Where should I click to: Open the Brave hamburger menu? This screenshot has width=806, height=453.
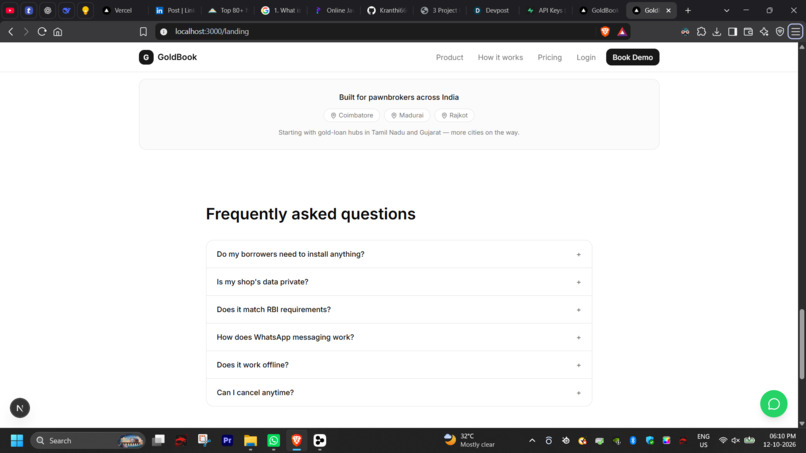coord(796,31)
